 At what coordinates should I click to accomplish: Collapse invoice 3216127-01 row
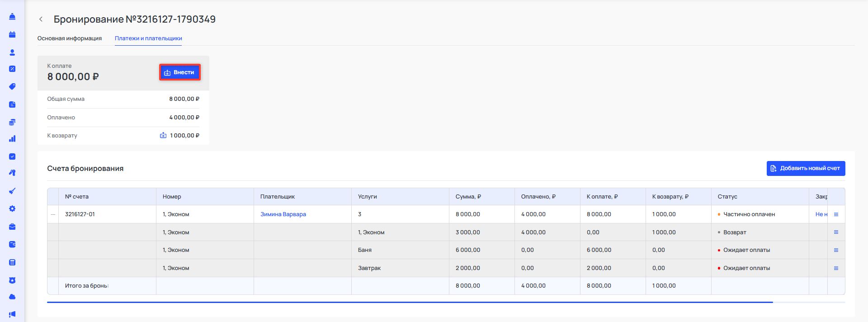pyautogui.click(x=53, y=214)
